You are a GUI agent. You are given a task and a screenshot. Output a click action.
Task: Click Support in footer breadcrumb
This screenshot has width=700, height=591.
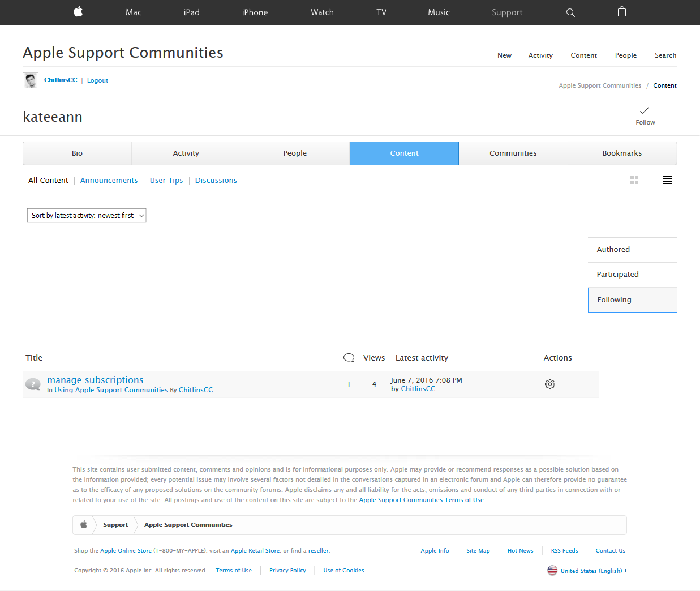pyautogui.click(x=115, y=525)
